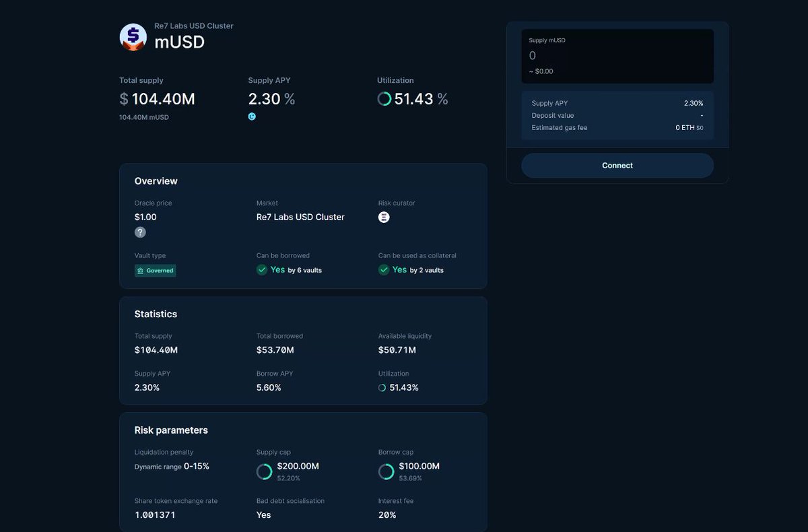Click the green checkmark next to collateral Yes

384,269
